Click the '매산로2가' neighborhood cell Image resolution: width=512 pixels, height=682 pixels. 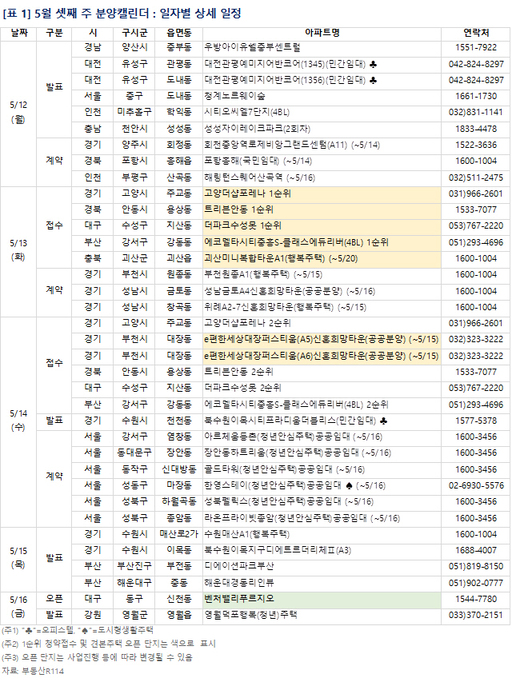tap(179, 534)
